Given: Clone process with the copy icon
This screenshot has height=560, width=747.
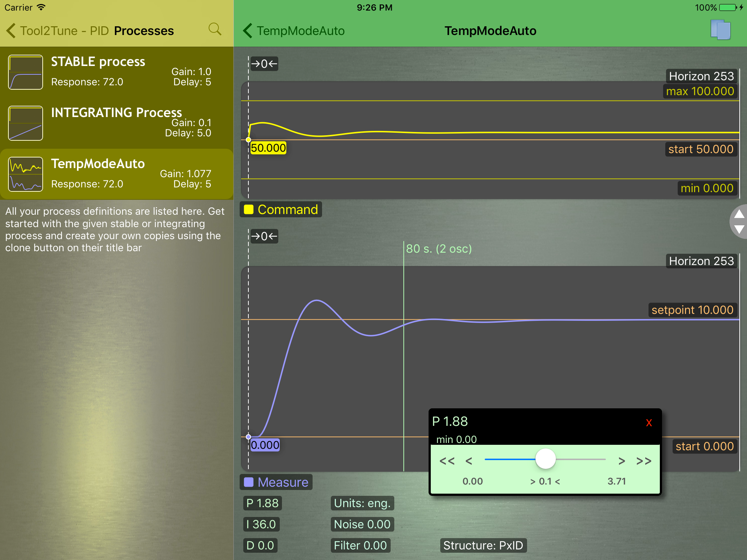Looking at the screenshot, I should (x=720, y=30).
